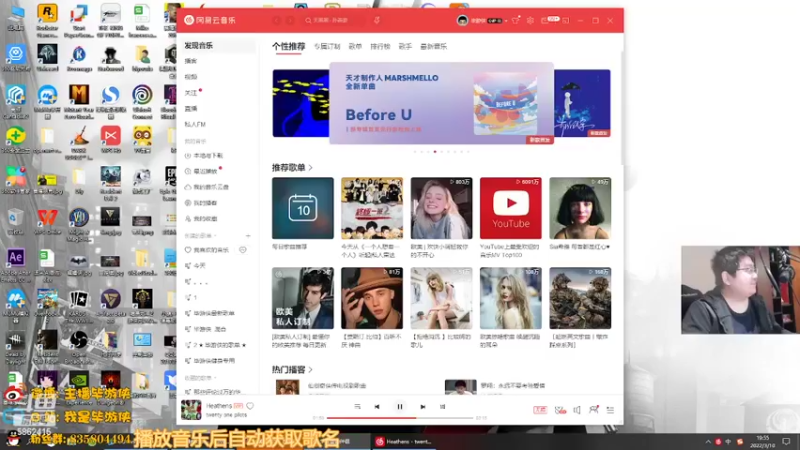Open the taskbar clock showing 19:55

click(762, 442)
